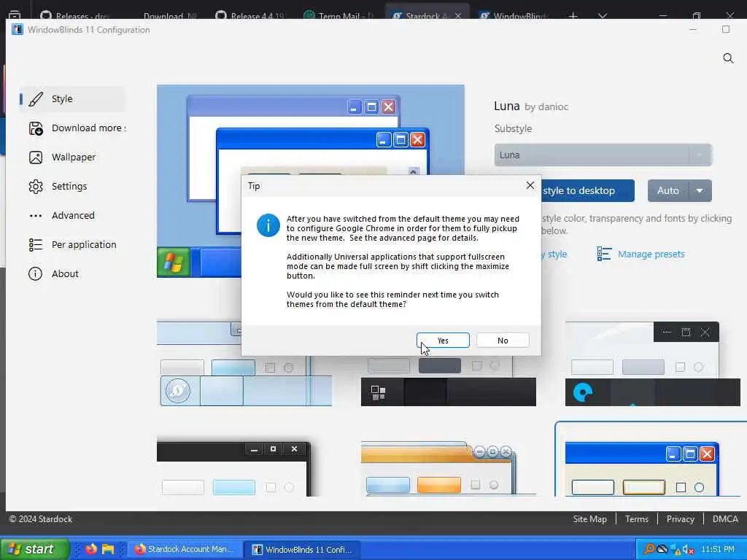The image size is (747, 560).
Task: Click the About info icon
Action: point(35,274)
